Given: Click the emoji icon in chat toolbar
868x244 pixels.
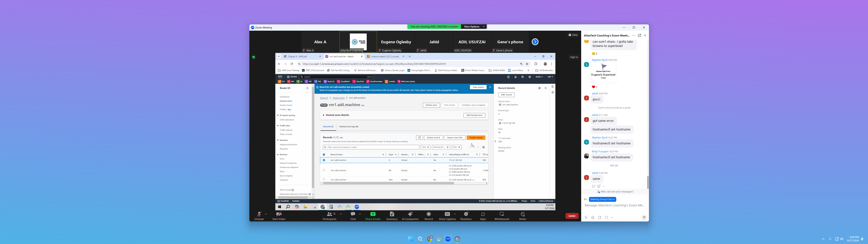Looking at the screenshot, I should 593,218.
